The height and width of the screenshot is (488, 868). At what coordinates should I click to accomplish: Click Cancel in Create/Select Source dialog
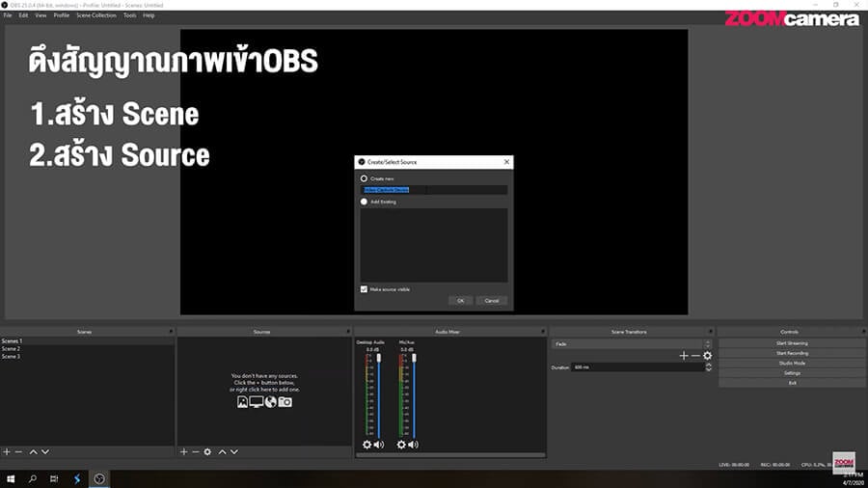[492, 301]
